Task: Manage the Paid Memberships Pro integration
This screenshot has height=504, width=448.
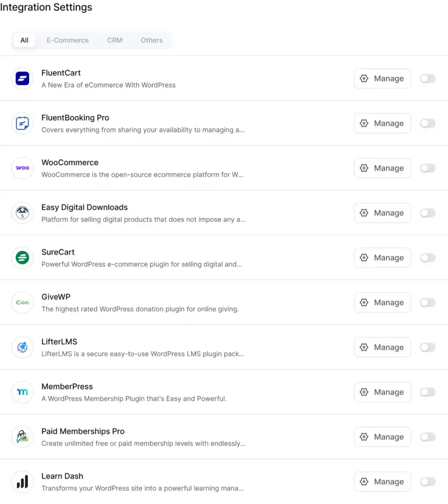Action: pos(383,437)
